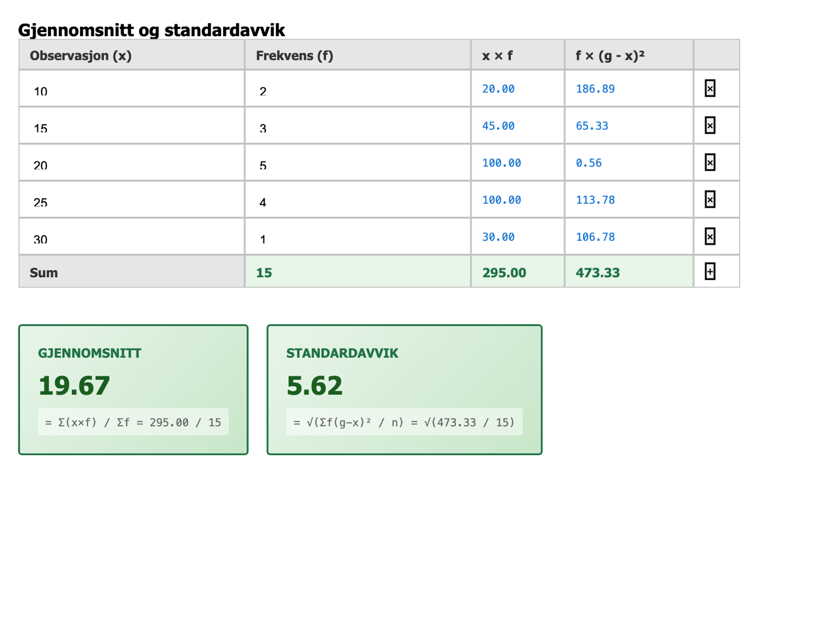Click the standard deviation formula text
Image resolution: width=831 pixels, height=644 pixels.
[x=404, y=422]
